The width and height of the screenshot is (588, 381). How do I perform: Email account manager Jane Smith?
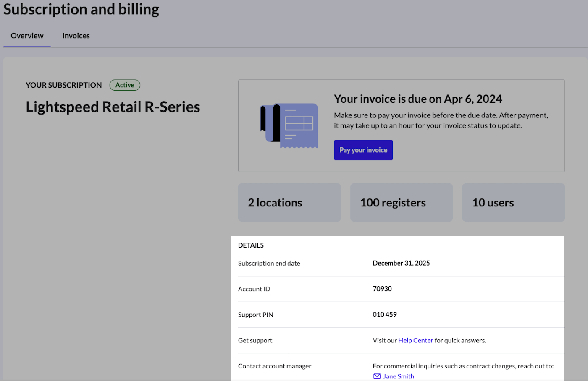click(x=399, y=376)
